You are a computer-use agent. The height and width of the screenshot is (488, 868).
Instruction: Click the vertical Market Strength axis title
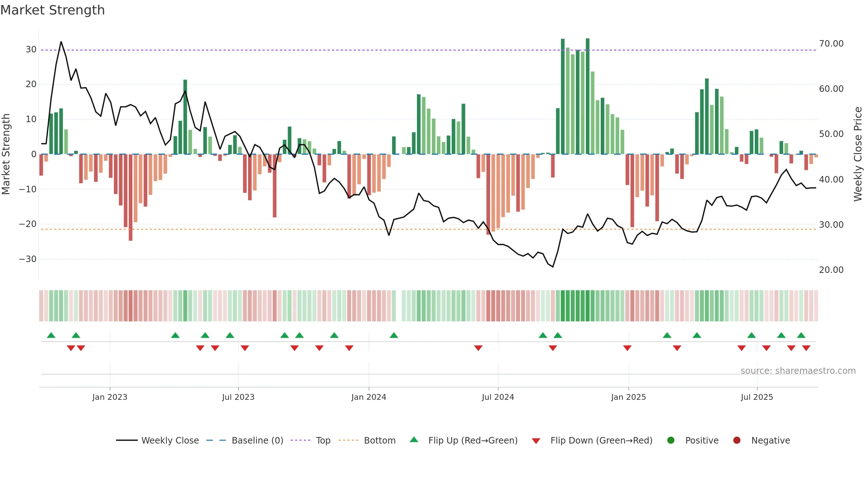[x=6, y=154]
